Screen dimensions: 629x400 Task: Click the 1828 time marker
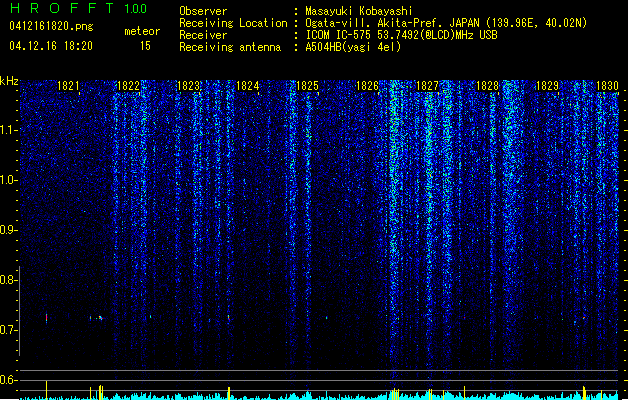pos(487,86)
